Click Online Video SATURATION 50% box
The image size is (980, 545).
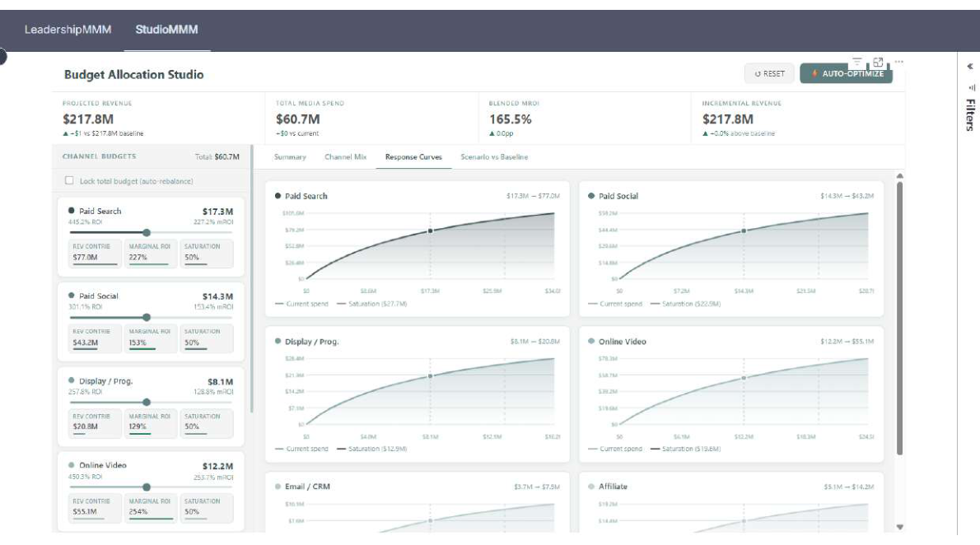[207, 508]
